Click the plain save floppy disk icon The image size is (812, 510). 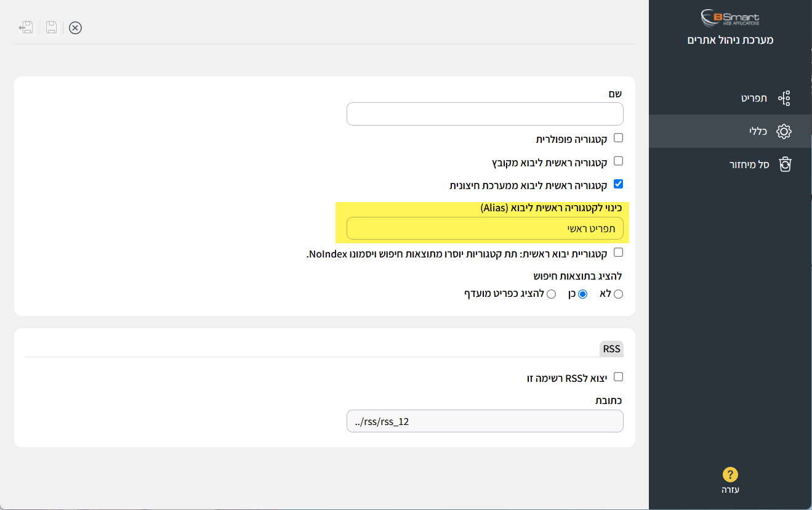(x=52, y=28)
